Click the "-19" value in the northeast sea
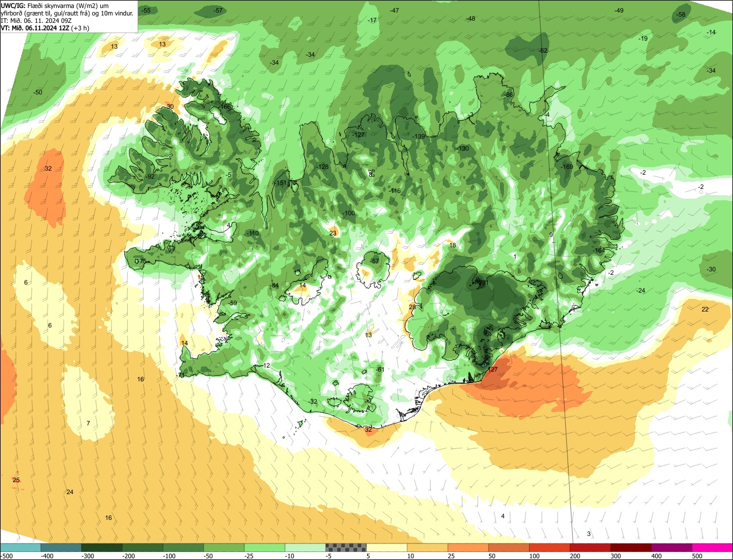The image size is (733, 560). [644, 38]
